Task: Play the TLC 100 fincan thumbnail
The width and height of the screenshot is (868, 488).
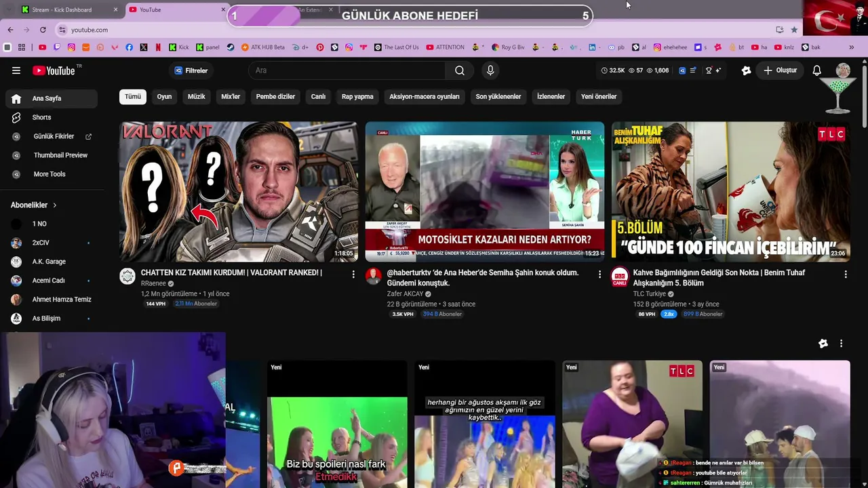Action: pyautogui.click(x=731, y=192)
